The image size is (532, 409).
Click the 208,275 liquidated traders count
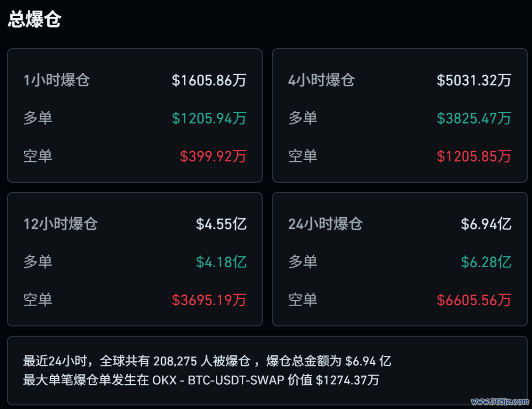175,361
